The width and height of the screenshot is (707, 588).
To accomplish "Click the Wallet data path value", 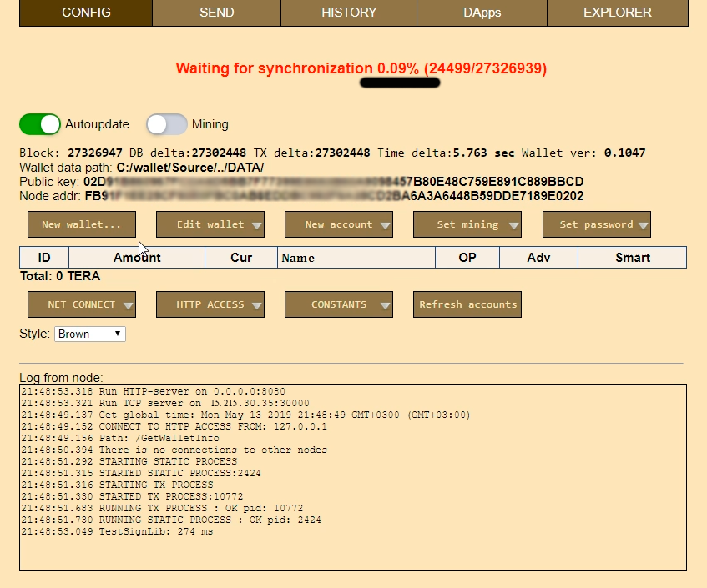I will tap(190, 168).
